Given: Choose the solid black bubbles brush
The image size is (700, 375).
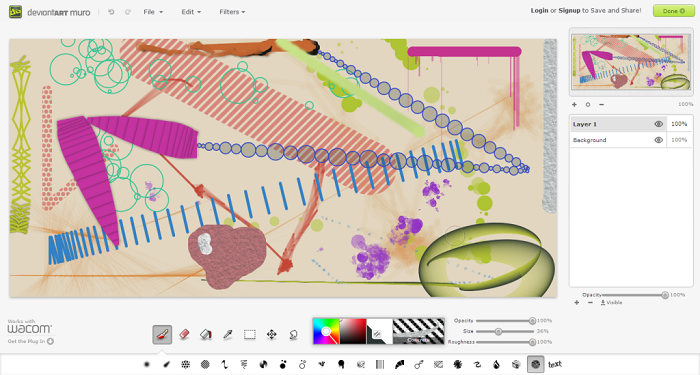Looking at the screenshot, I should 283,364.
